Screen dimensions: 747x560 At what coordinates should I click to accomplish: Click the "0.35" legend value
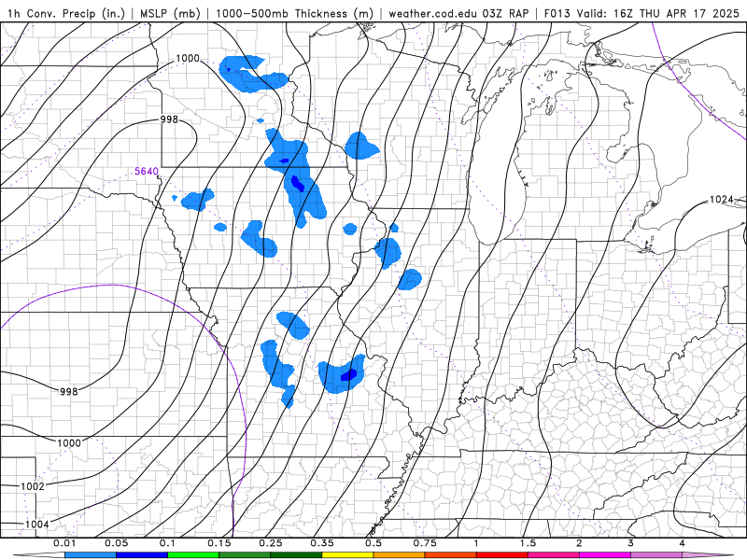coord(322,543)
